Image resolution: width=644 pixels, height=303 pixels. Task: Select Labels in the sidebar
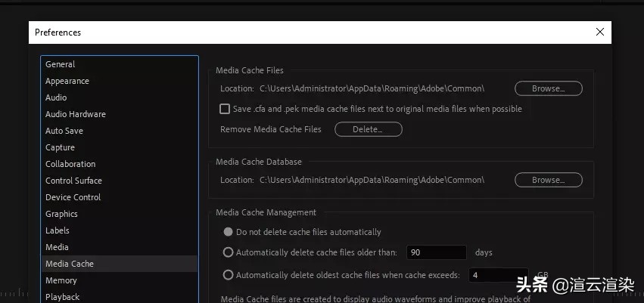click(x=58, y=230)
